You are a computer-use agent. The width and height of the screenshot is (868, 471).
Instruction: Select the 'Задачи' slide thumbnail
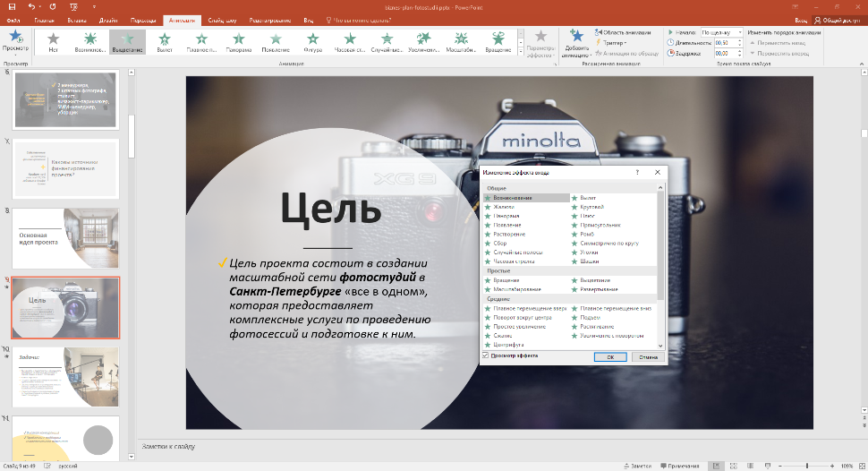coord(65,377)
